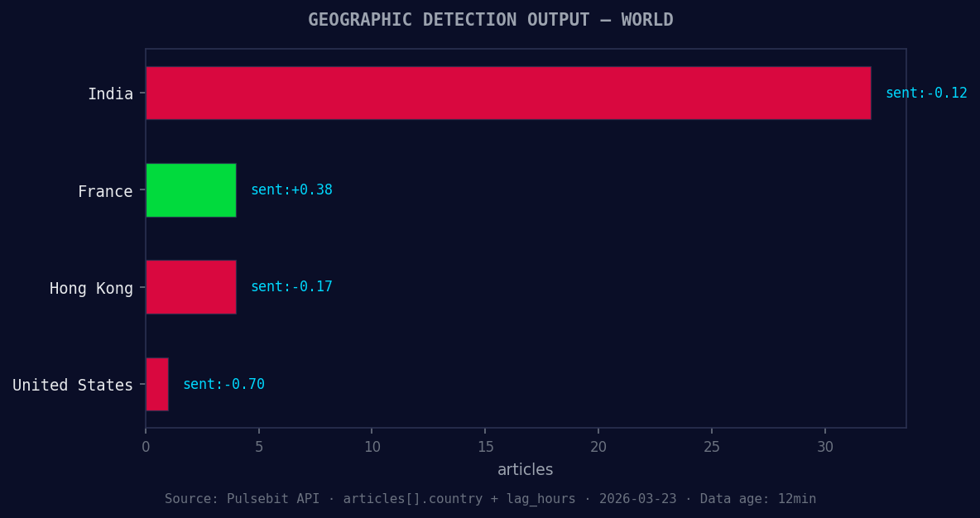The height and width of the screenshot is (518, 980).
Task: Select the Hong Kong bar
Action: 190,286
